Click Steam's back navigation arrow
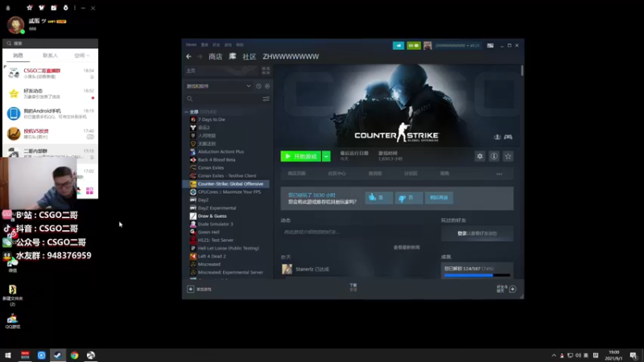644x362 pixels. tap(188, 56)
